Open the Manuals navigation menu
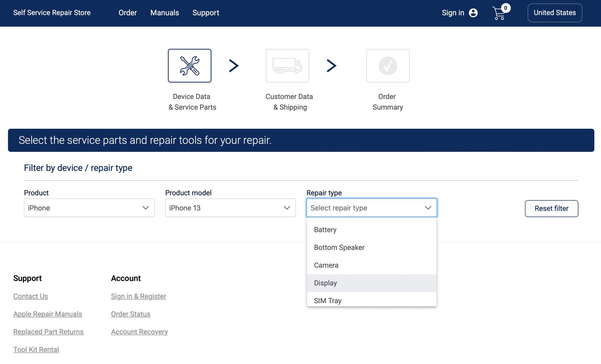Viewport: 601px width, 364px height. pyautogui.click(x=165, y=13)
